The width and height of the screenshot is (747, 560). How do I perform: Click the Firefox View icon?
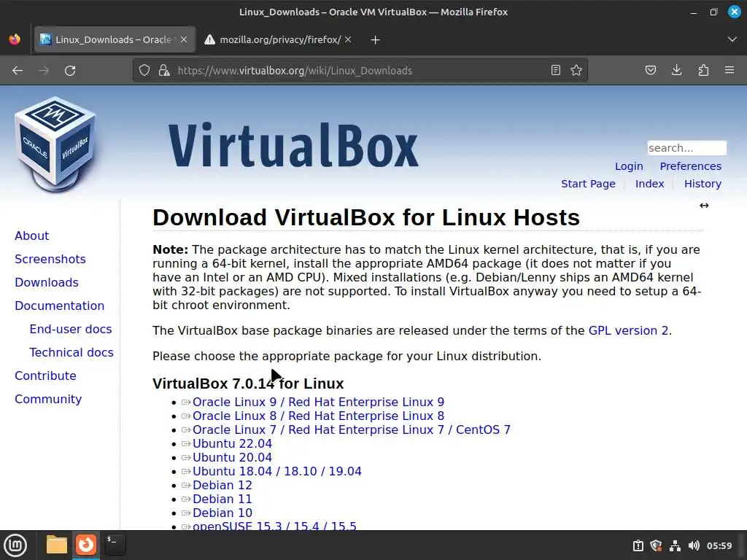tap(15, 39)
